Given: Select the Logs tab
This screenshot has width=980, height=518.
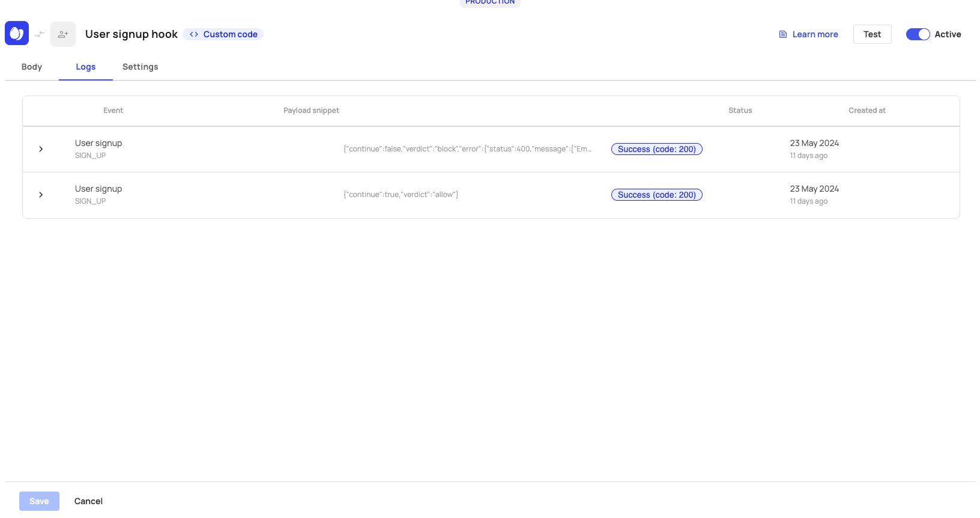Looking at the screenshot, I should tap(86, 67).
